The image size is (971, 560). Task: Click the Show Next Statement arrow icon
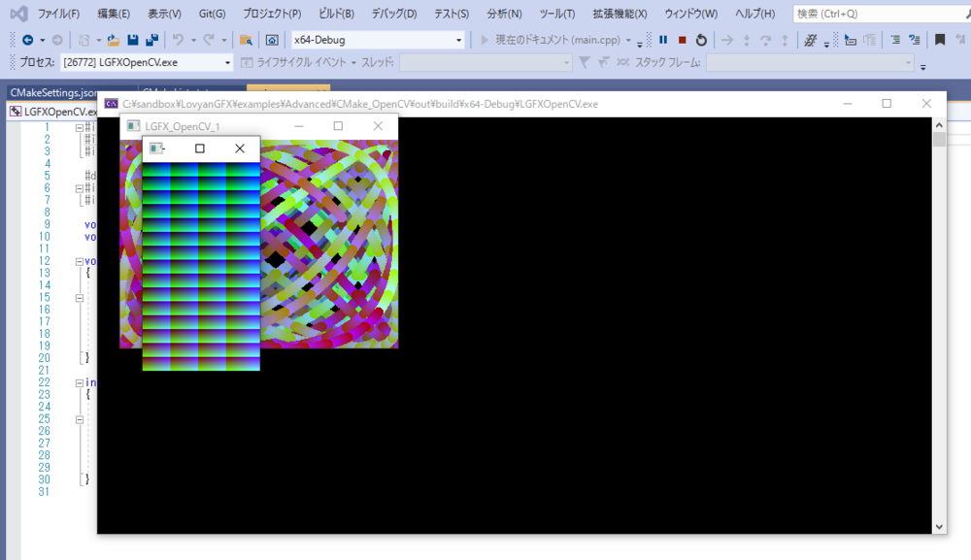(727, 40)
